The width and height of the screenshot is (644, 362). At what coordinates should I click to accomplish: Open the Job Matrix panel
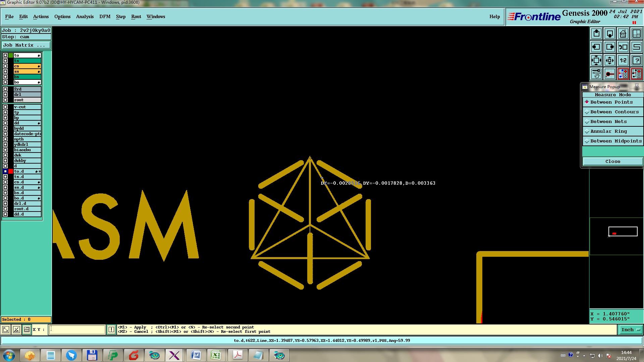pyautogui.click(x=26, y=45)
